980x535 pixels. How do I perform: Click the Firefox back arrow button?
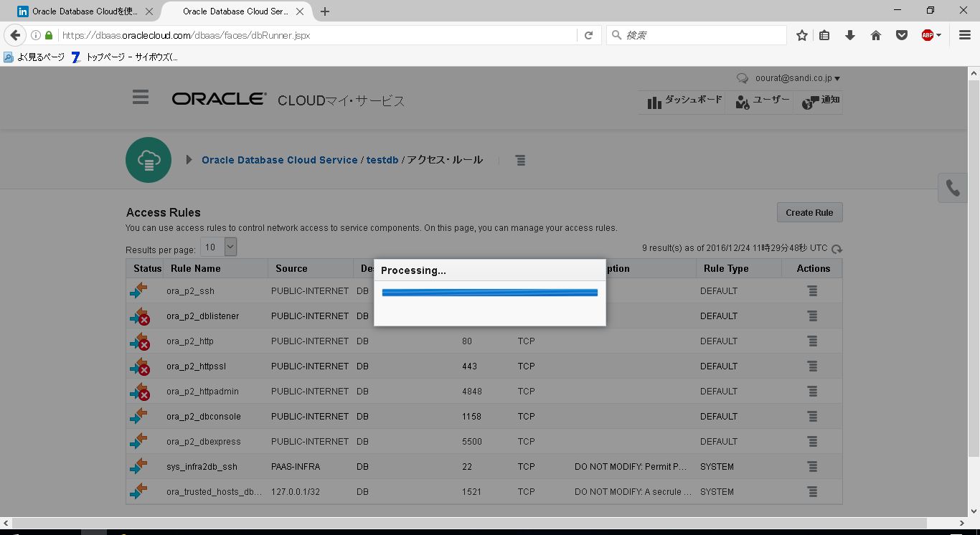click(x=15, y=35)
